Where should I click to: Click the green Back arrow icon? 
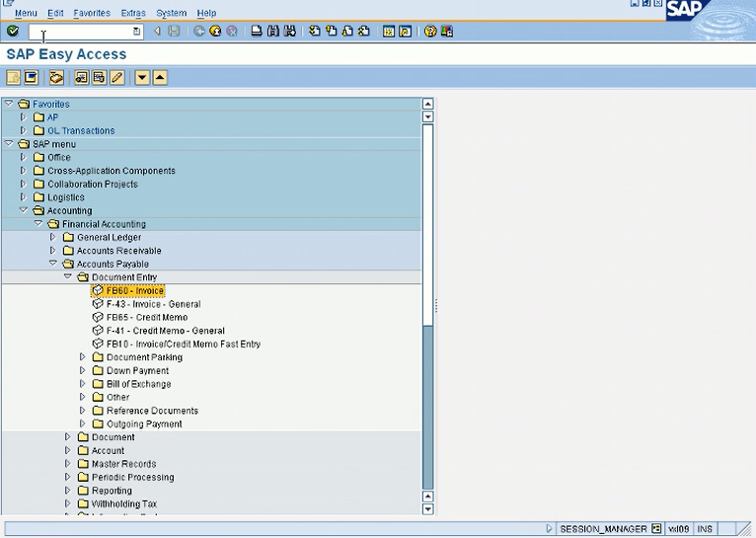(x=199, y=32)
